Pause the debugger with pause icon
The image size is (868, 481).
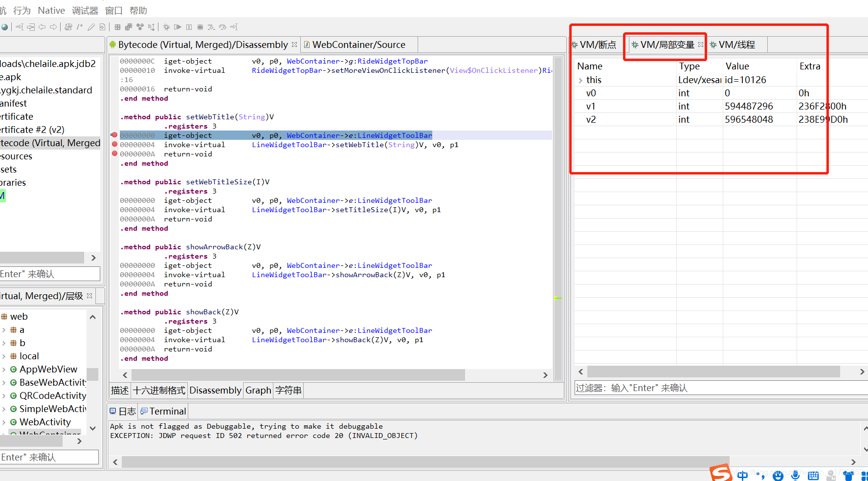click(x=189, y=27)
